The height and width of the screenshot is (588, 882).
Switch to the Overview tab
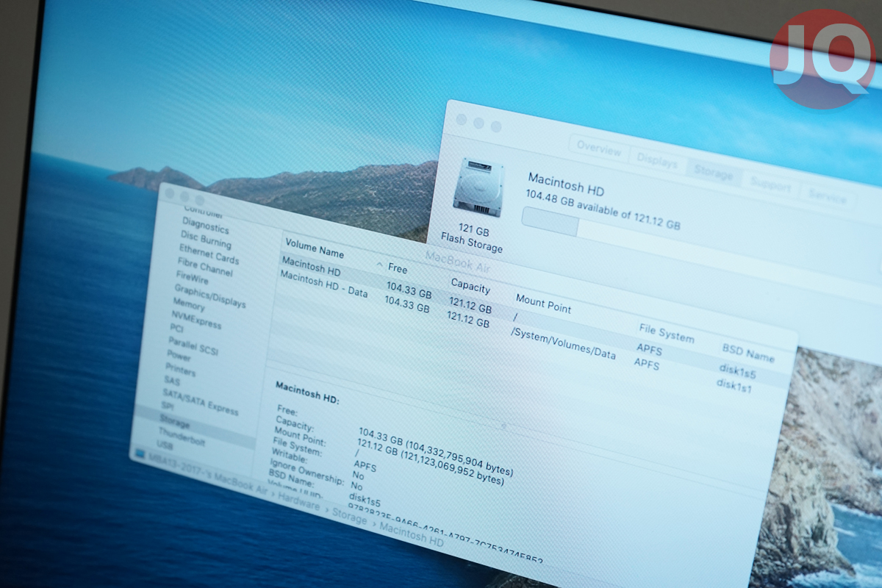click(x=598, y=147)
